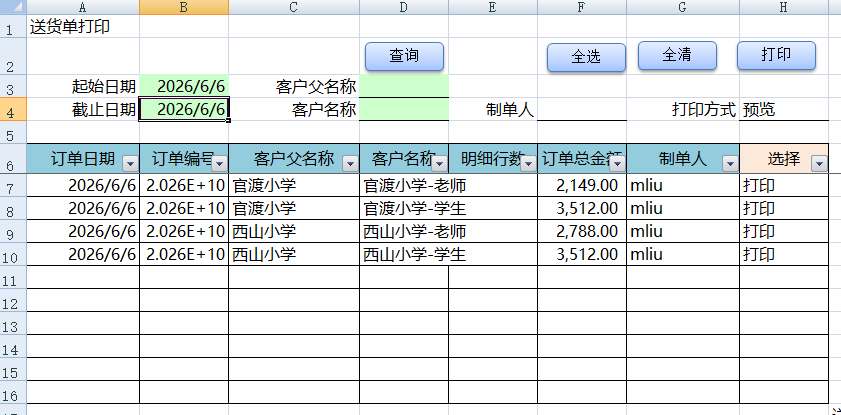
Task: Open the 客户名称 column filter dropdown
Action: (x=440, y=164)
